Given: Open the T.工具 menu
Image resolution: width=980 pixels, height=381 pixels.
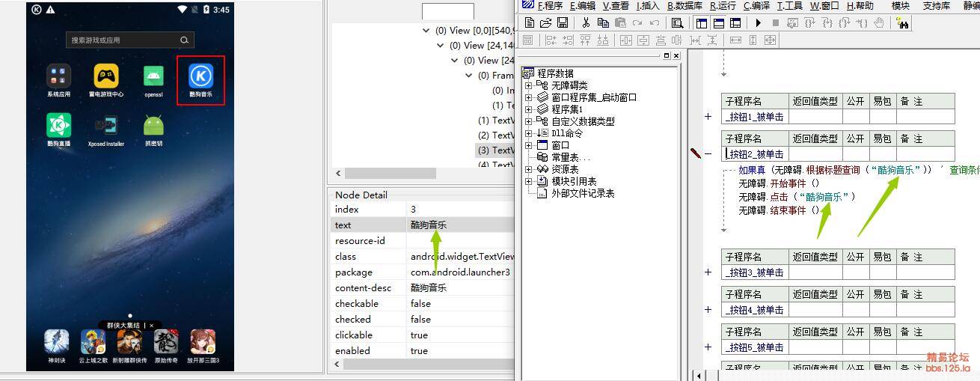Looking at the screenshot, I should point(790,6).
